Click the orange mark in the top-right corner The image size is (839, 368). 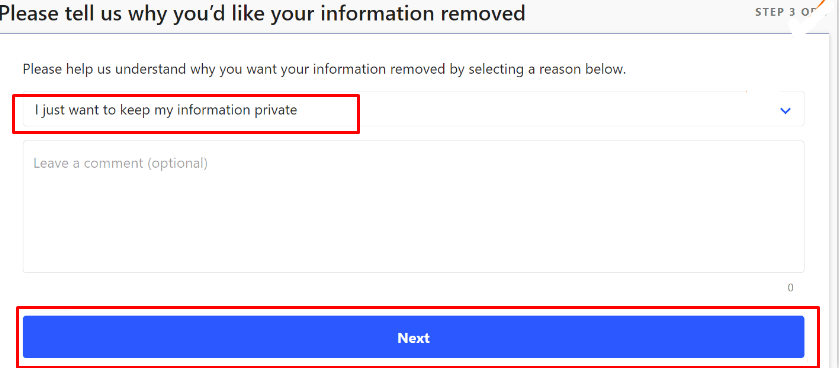(822, 6)
